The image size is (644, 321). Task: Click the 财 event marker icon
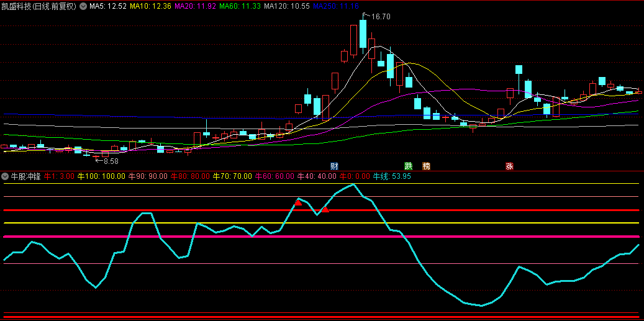point(334,166)
